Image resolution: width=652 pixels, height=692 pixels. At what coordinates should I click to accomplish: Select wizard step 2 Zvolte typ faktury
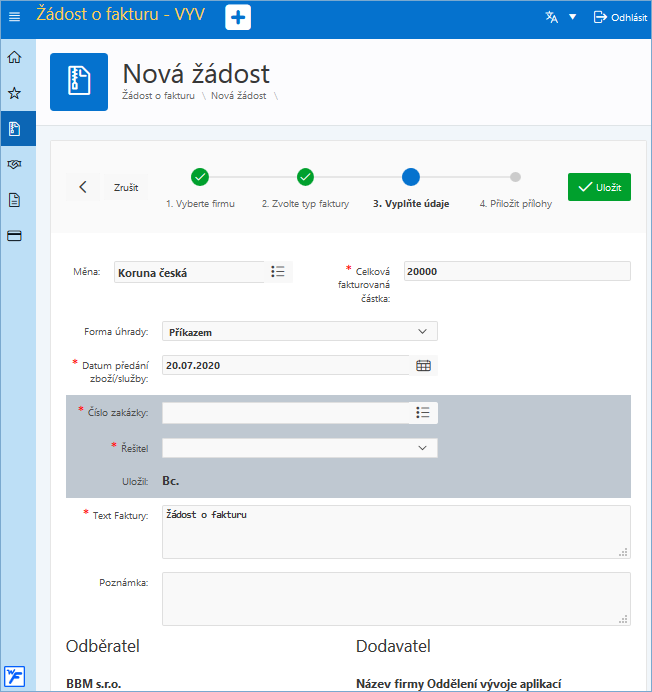[x=305, y=189]
